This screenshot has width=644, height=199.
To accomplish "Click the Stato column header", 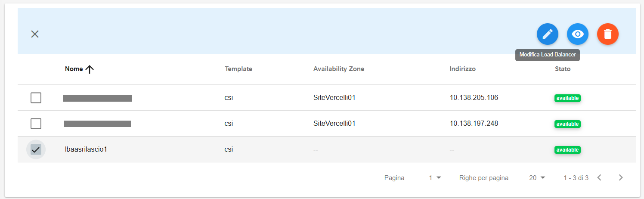I will pyautogui.click(x=563, y=69).
